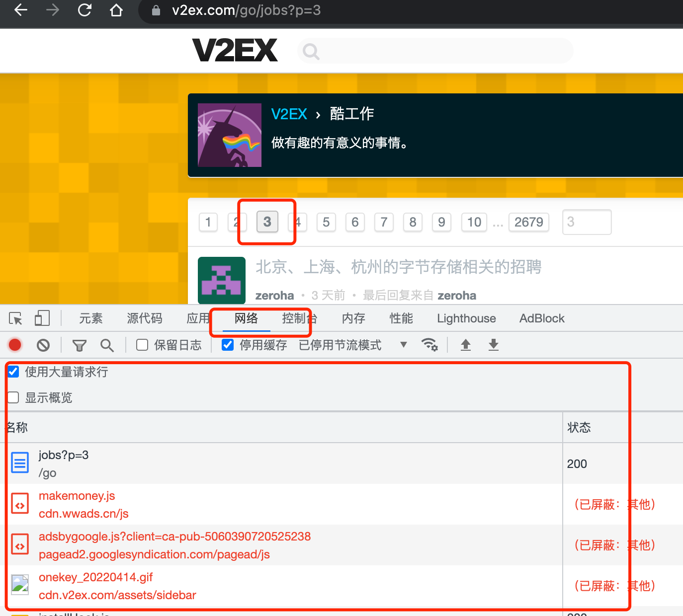Sort by 状态 column header

pos(623,427)
